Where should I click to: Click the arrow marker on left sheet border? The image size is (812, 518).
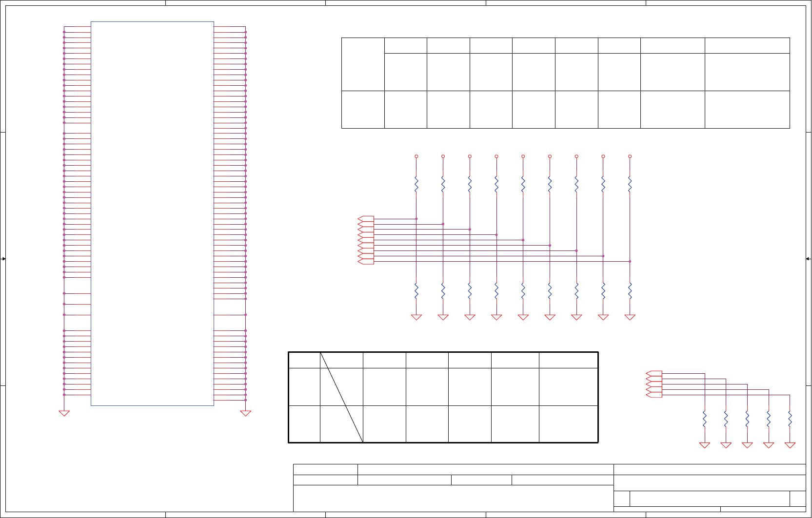click(3, 259)
